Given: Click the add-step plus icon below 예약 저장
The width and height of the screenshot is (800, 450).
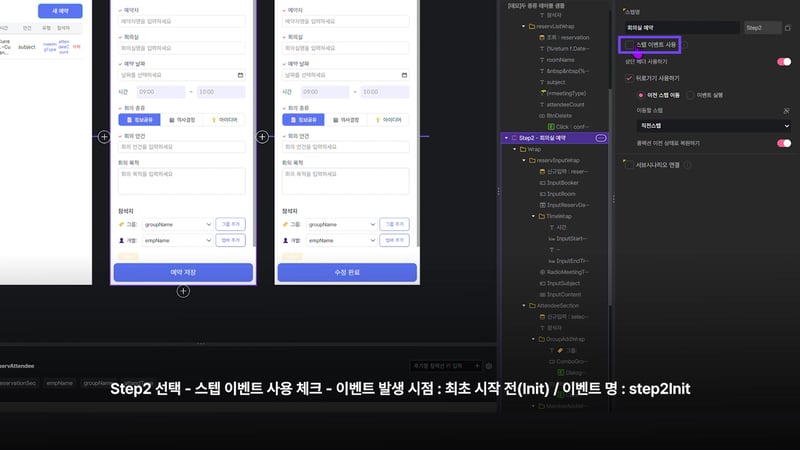Looking at the screenshot, I should point(183,291).
